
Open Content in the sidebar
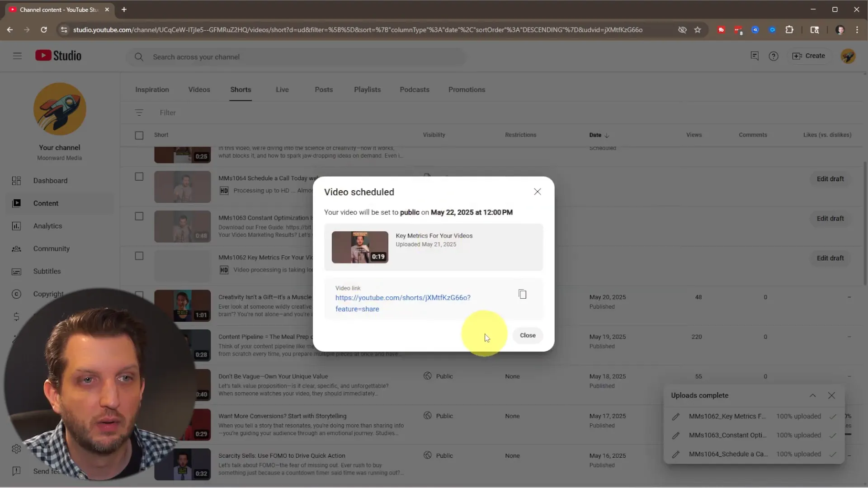pyautogui.click(x=59, y=203)
